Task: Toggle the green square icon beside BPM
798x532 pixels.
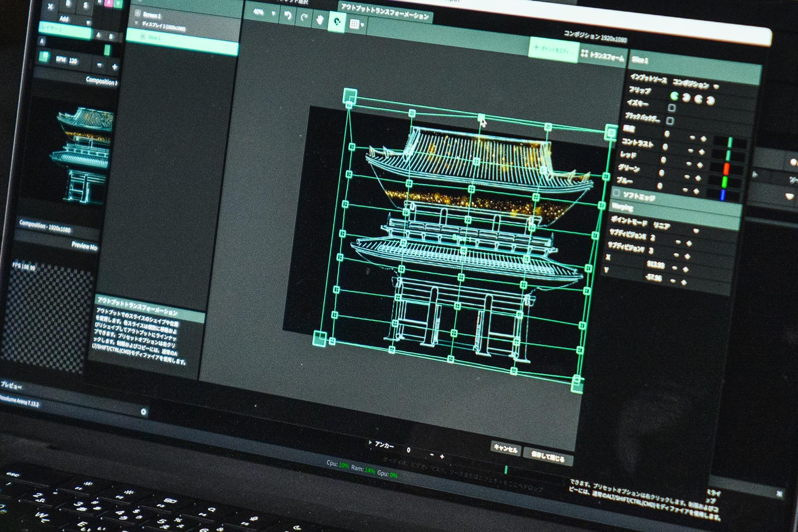Action: 44,56
